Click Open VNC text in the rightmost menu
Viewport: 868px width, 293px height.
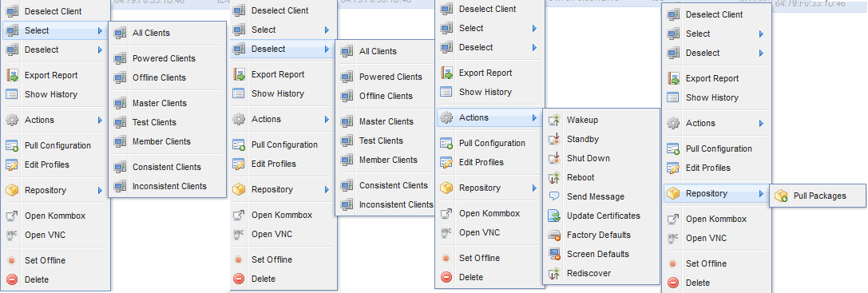click(x=707, y=238)
